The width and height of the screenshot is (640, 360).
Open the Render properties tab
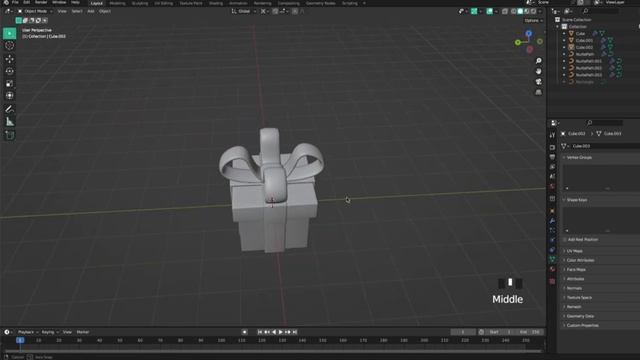coord(552,147)
